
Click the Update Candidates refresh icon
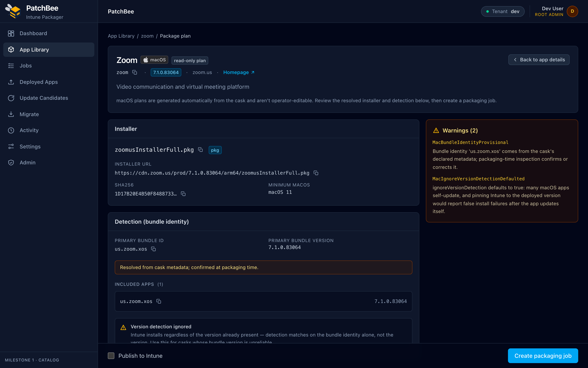coord(11,98)
